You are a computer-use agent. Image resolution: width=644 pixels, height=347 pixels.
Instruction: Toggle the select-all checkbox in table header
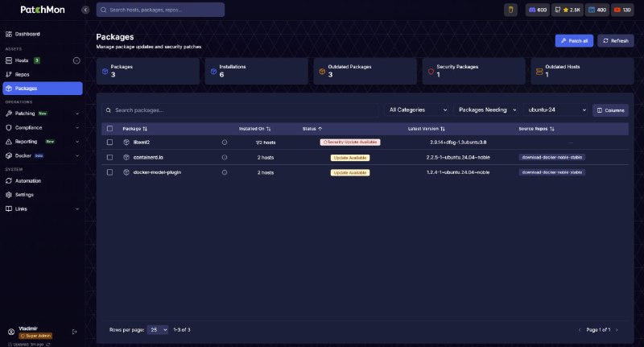pos(109,129)
